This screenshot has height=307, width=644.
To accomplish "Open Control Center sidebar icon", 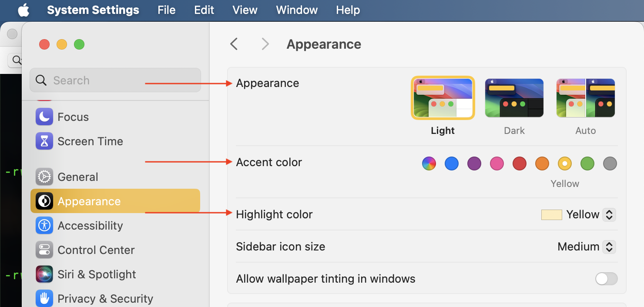I will coord(44,250).
